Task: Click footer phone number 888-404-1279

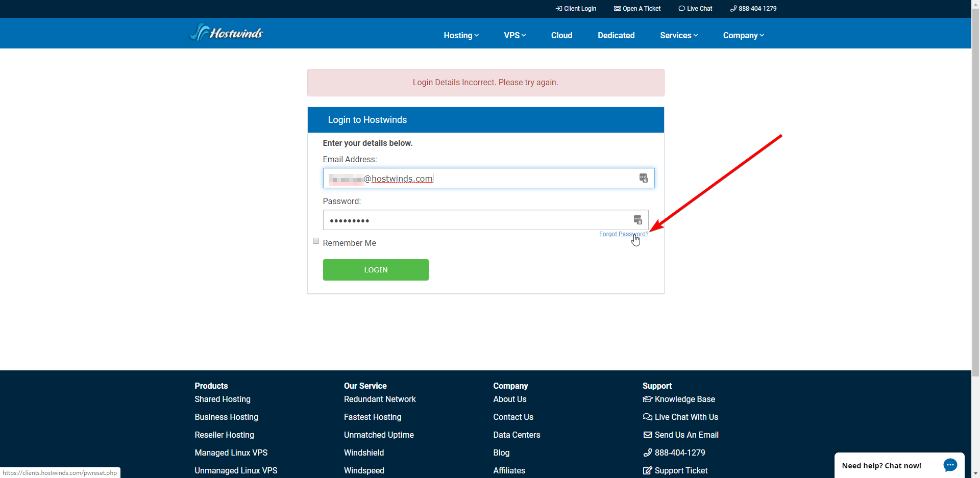Action: coord(674,452)
